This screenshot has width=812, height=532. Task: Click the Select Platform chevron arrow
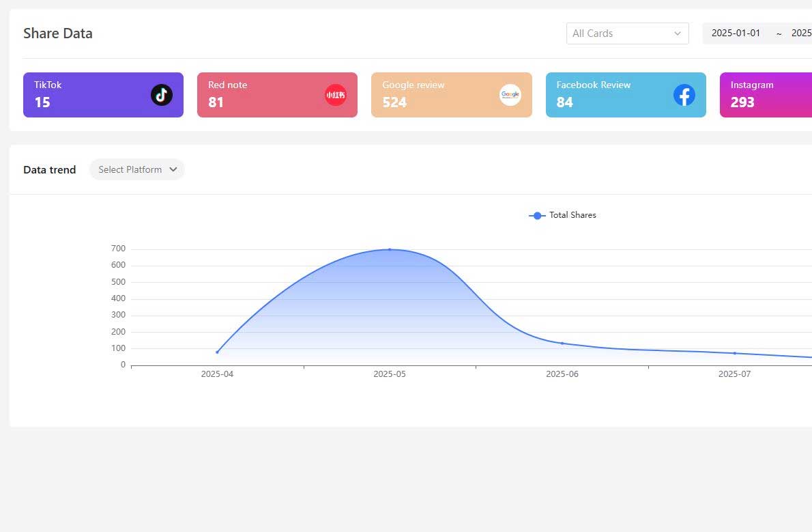point(173,169)
